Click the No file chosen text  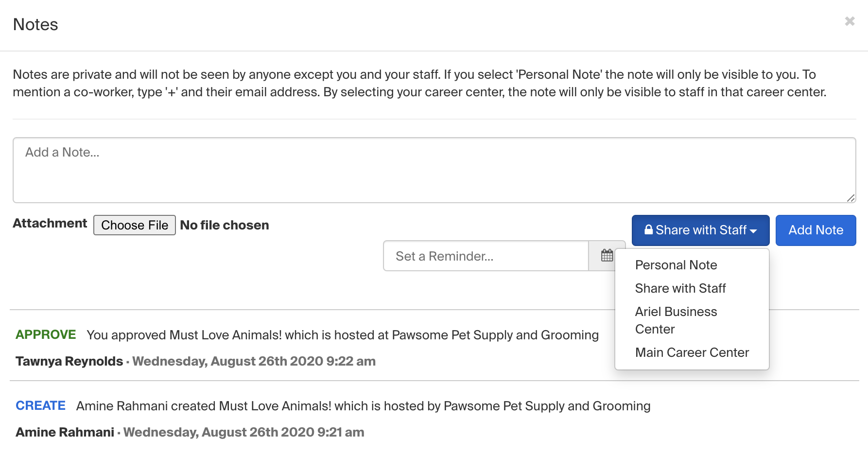225,225
